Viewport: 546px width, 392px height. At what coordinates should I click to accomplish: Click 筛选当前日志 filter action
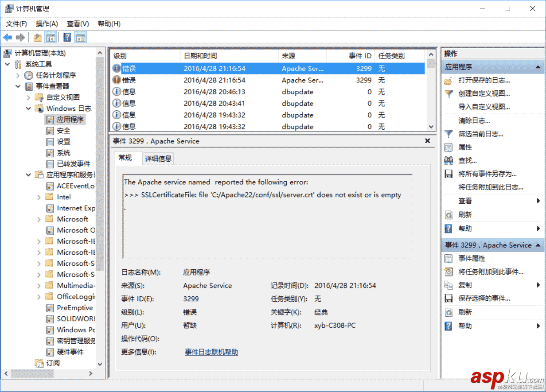click(481, 134)
